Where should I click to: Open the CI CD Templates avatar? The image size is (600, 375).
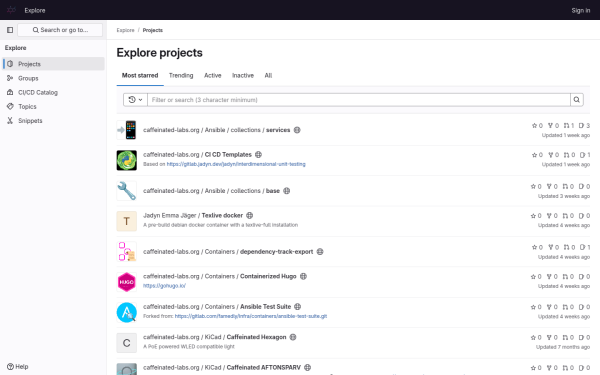[127, 160]
